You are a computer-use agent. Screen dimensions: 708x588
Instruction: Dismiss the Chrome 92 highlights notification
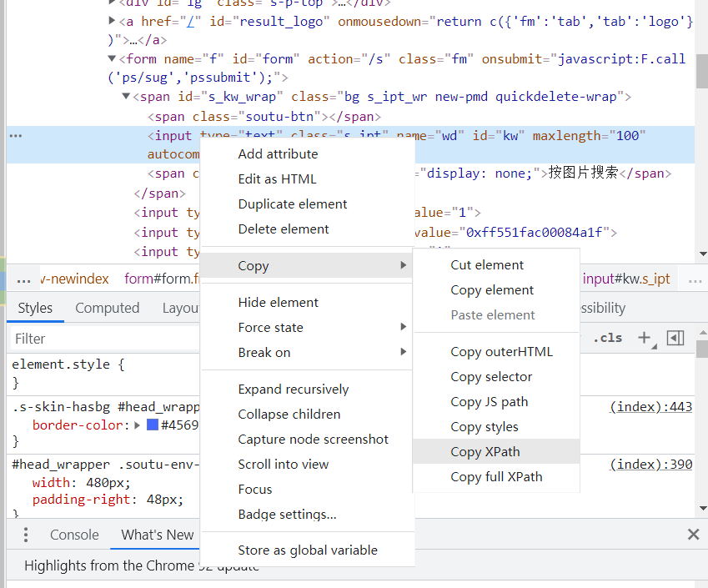pos(693,535)
